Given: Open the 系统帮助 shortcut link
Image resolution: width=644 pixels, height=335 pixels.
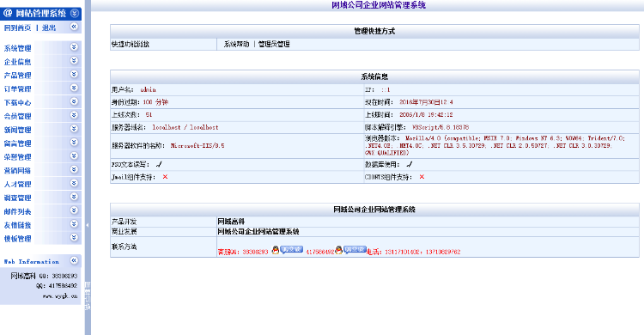Looking at the screenshot, I should [x=236, y=44].
